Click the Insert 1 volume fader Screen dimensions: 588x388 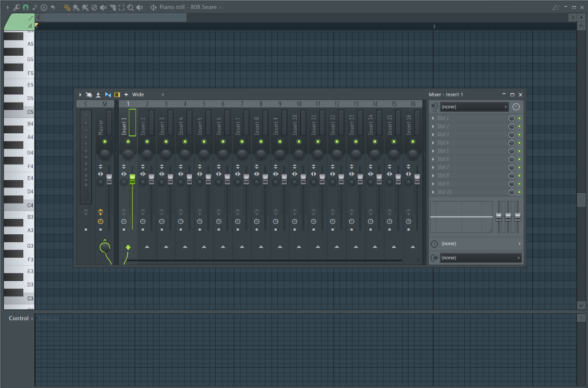click(132, 179)
